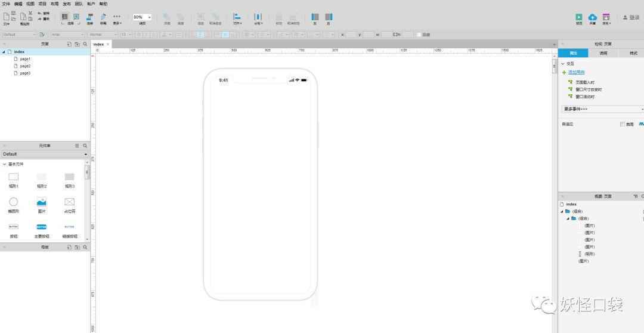Select the 图片 image widget
644x333 pixels.
(x=42, y=205)
